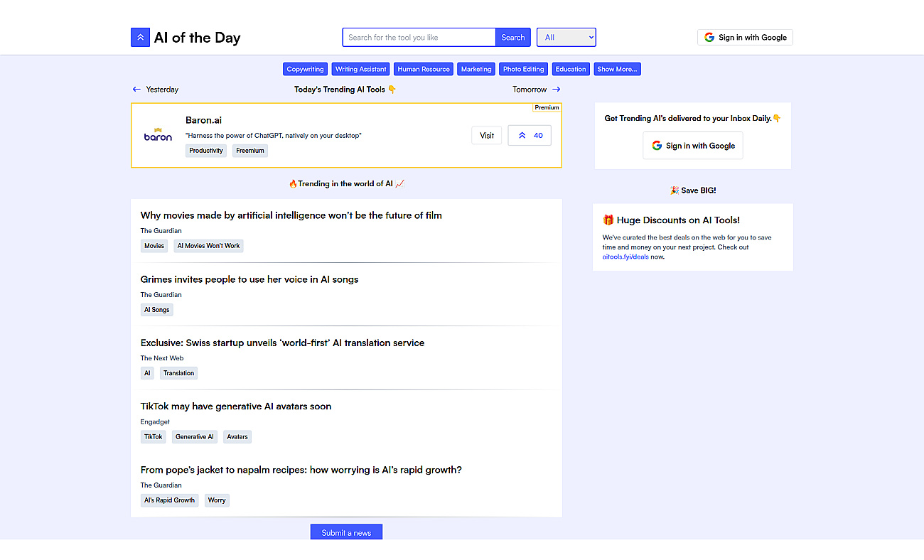The height and width of the screenshot is (560, 924).
Task: Click Google icon in header sign-in button
Action: click(709, 38)
